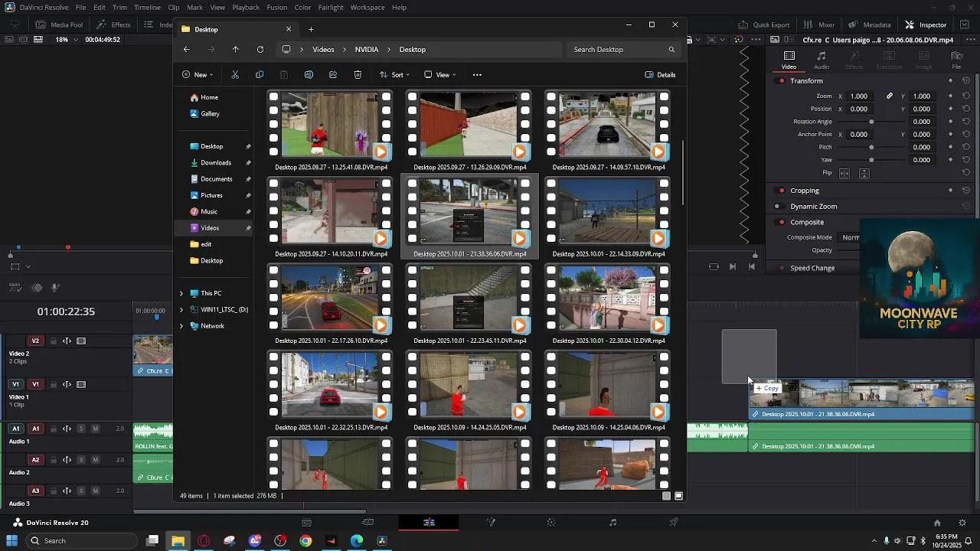980x551 pixels.
Task: Click the Rotation Angle slider handle
Action: [871, 122]
